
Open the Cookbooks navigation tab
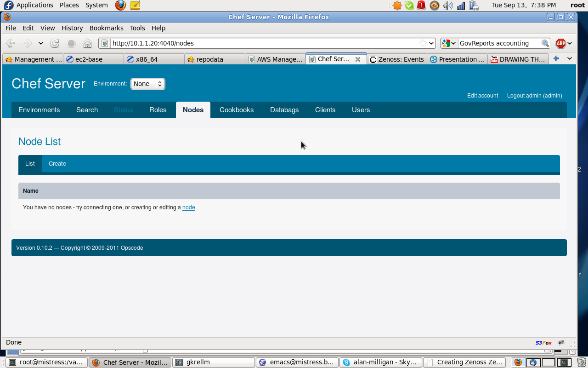click(237, 110)
